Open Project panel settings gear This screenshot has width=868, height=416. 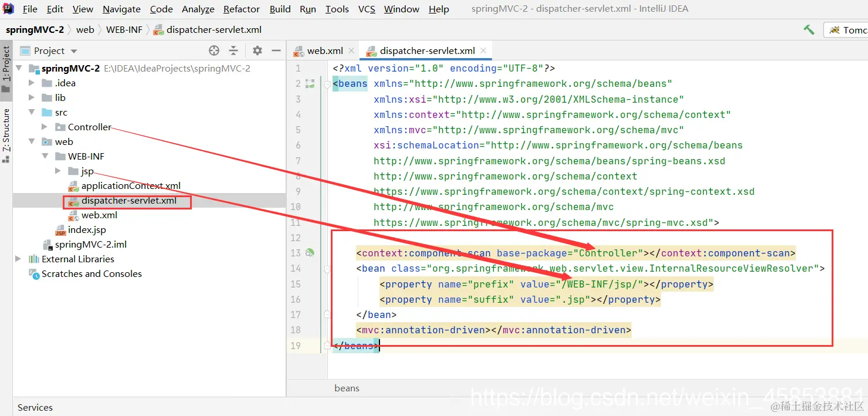(257, 50)
